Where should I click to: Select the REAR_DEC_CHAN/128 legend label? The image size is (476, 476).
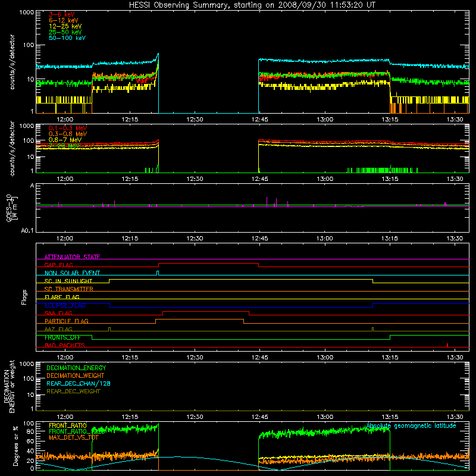(x=79, y=383)
